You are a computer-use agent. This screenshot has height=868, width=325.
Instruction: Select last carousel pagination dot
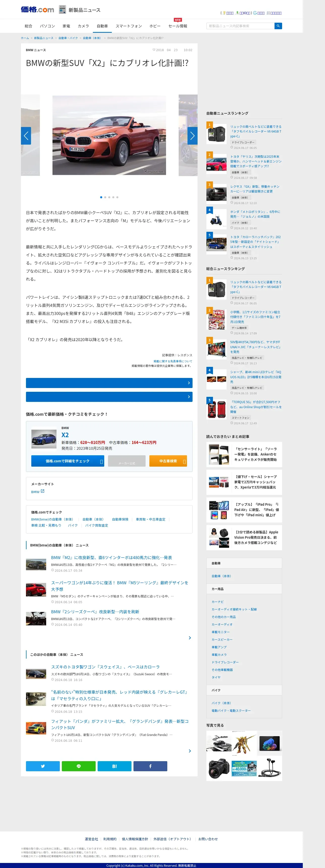point(117,197)
